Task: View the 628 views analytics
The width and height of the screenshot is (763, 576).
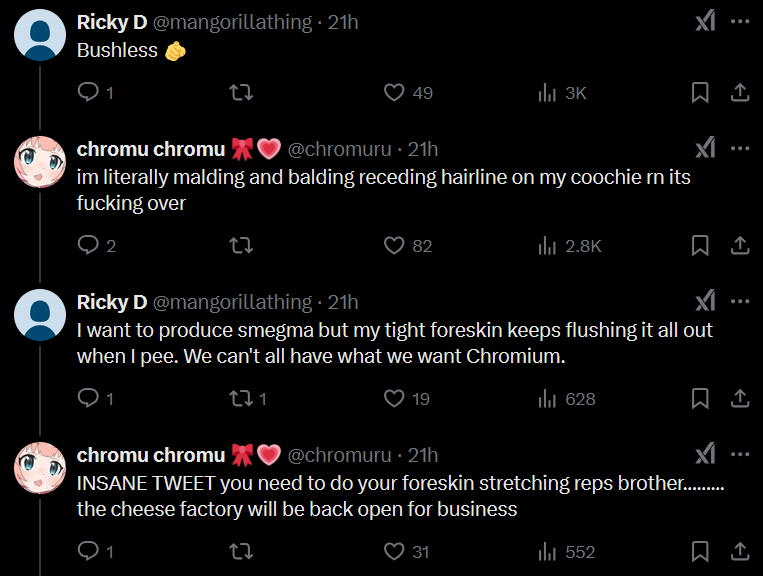Action: point(567,399)
